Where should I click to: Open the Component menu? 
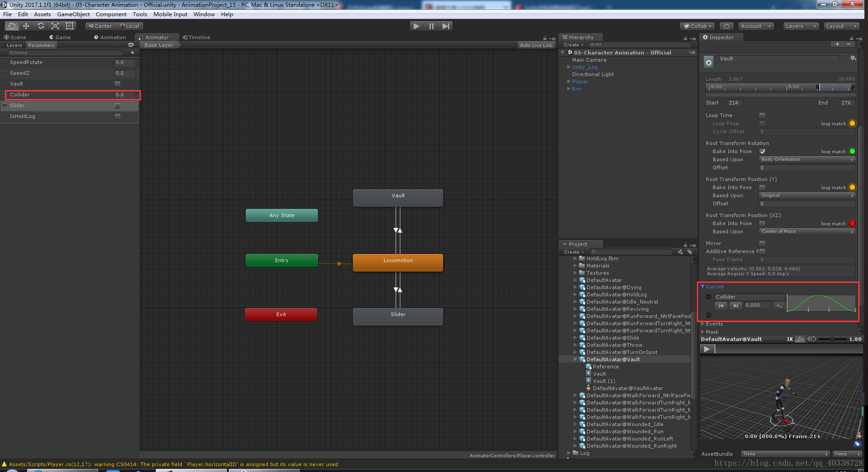(111, 14)
